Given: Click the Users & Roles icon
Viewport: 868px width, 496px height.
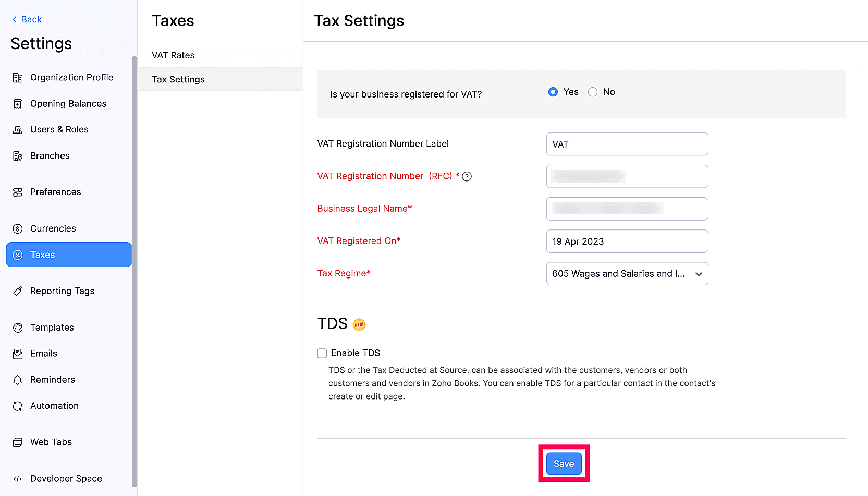Looking at the screenshot, I should (x=17, y=129).
